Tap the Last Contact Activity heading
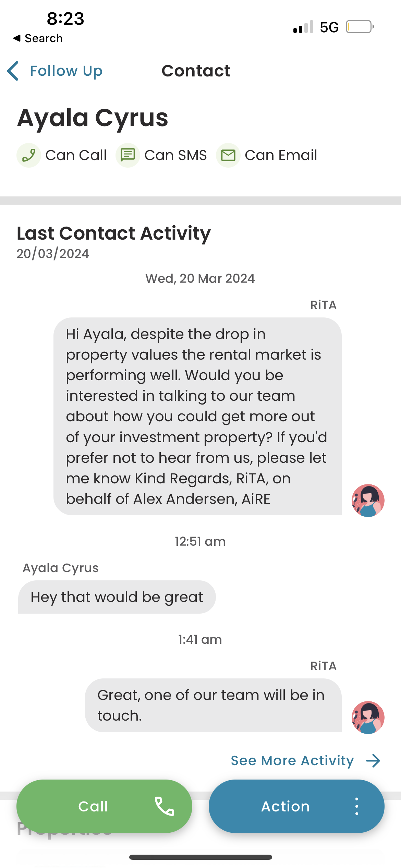401x868 pixels. [x=114, y=234]
